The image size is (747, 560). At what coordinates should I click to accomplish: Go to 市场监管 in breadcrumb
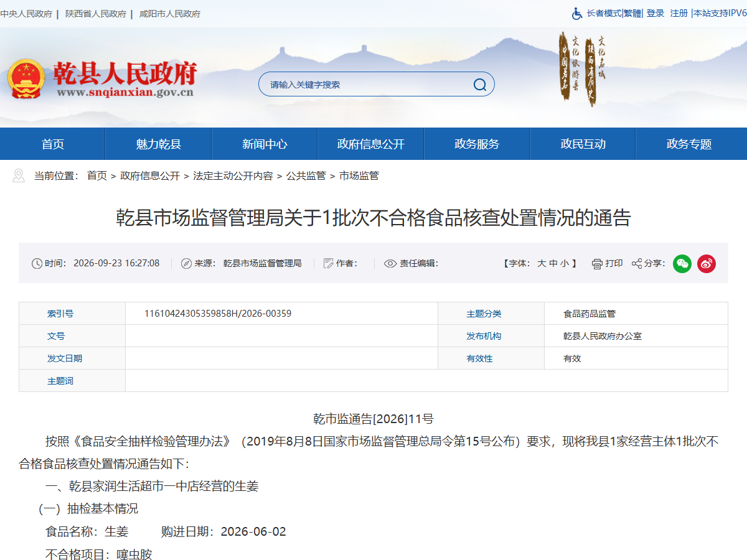point(359,175)
